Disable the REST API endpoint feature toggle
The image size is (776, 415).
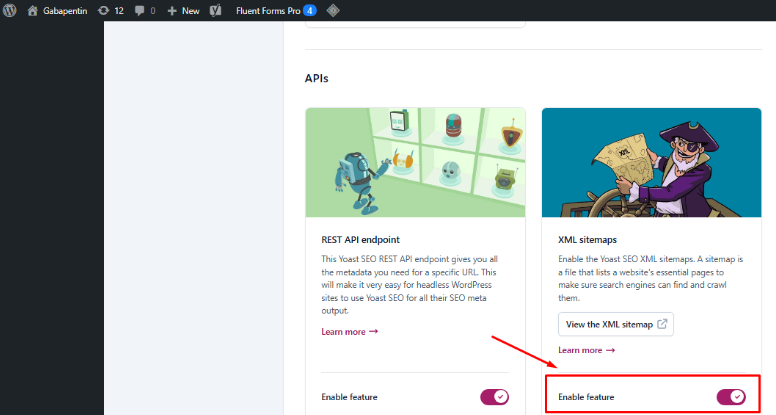[x=494, y=397]
